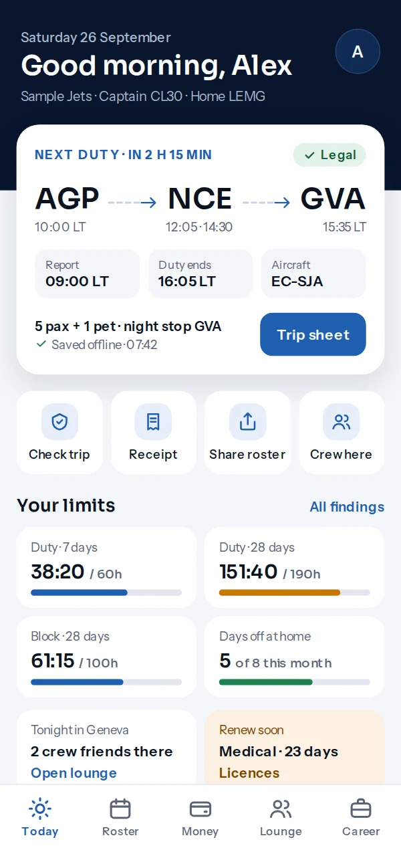The image size is (401, 868).
Task: Open the Check trip shield icon
Action: point(59,421)
